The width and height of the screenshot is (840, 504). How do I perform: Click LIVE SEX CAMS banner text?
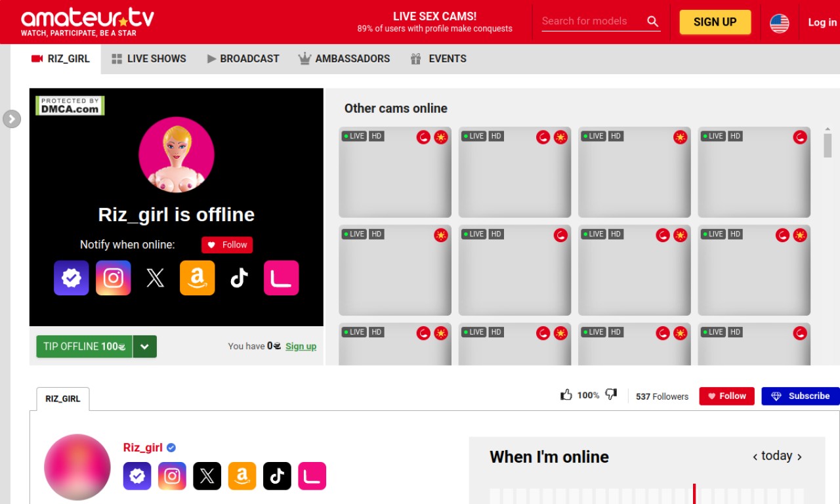(434, 16)
